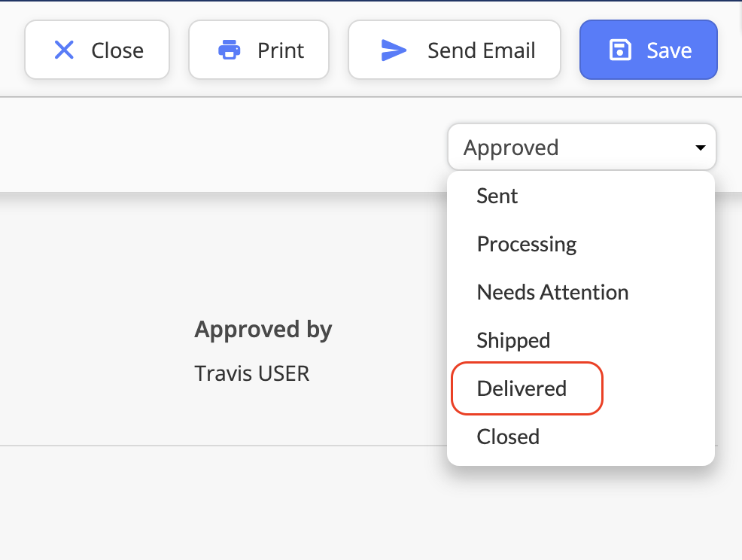Click the floppy disk save icon
Viewport: 742px width, 560px height.
(x=620, y=50)
